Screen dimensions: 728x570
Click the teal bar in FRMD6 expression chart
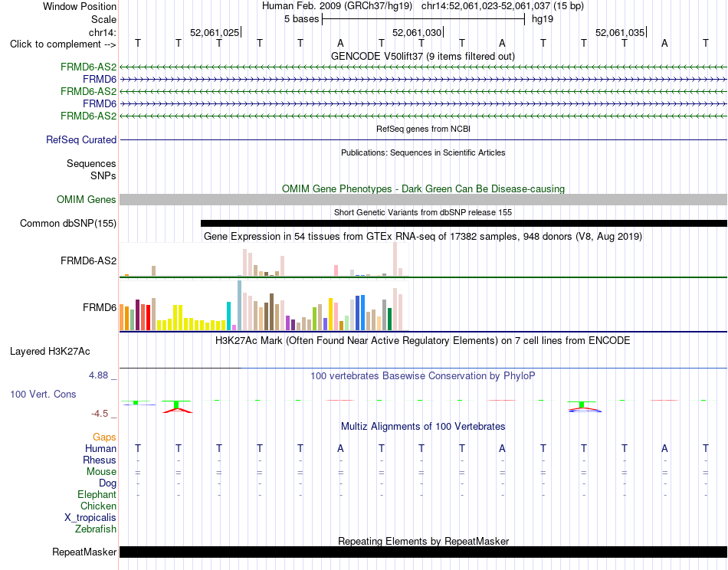(228, 316)
